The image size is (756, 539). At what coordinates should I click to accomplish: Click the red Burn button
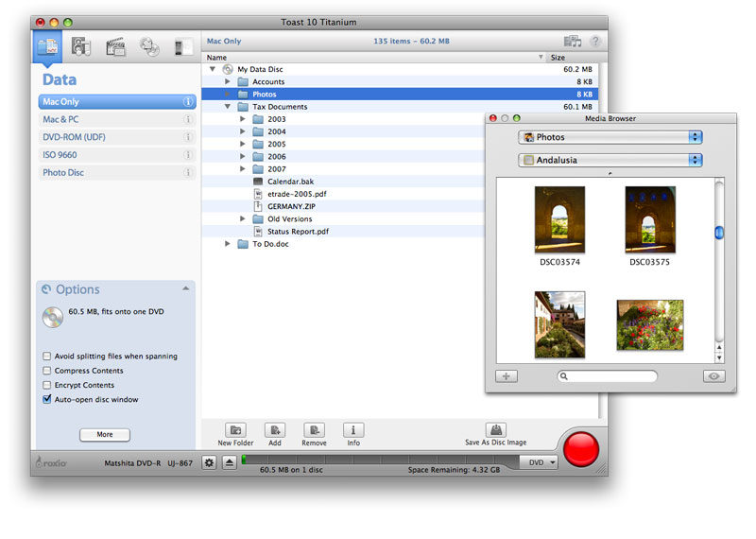[x=580, y=448]
